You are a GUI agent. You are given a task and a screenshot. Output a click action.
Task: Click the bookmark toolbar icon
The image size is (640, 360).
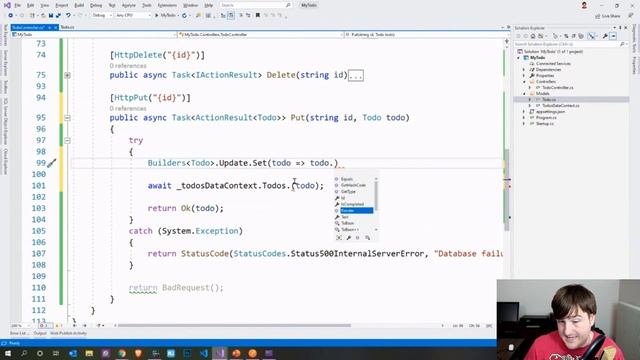[x=258, y=16]
